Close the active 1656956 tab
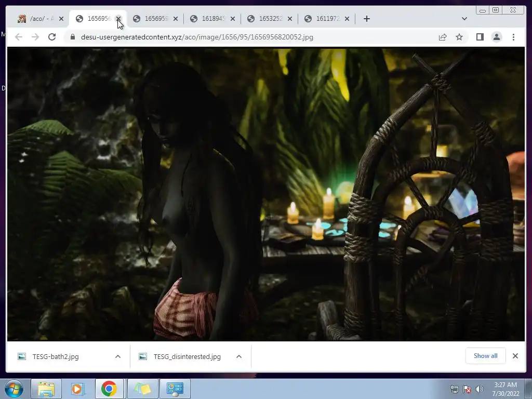 (118, 19)
